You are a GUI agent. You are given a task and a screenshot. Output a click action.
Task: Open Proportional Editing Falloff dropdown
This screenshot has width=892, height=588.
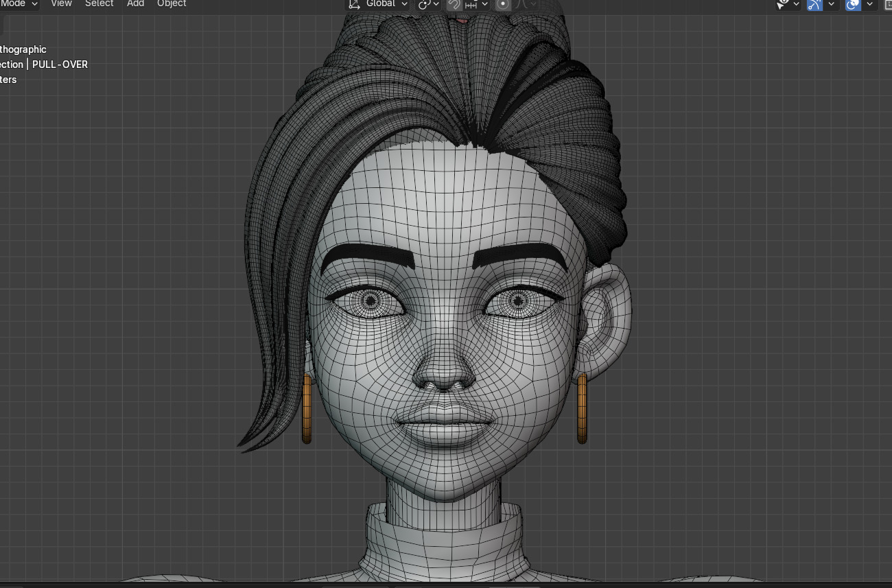coord(526,4)
